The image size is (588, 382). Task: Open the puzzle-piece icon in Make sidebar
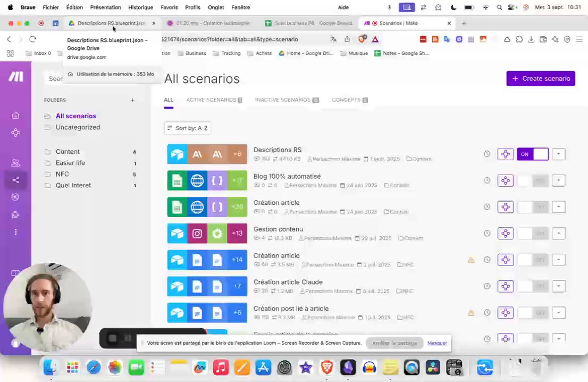pyautogui.click(x=15, y=214)
